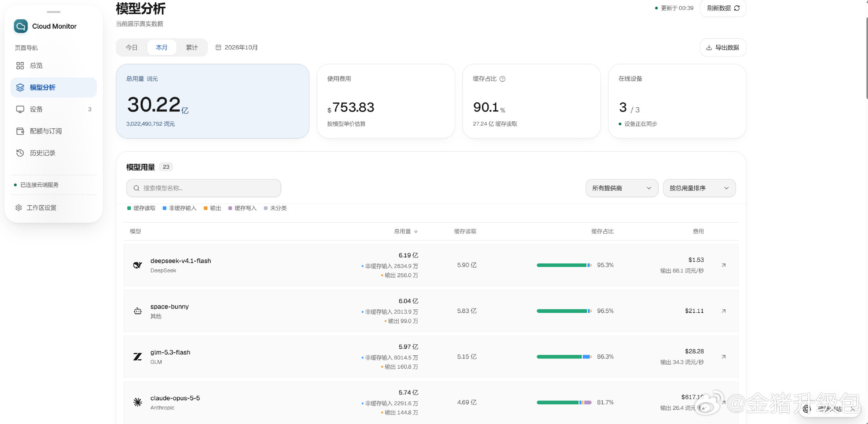Click the 已连接云端服务 status
Image resolution: width=868 pixels, height=424 pixels.
click(36, 185)
